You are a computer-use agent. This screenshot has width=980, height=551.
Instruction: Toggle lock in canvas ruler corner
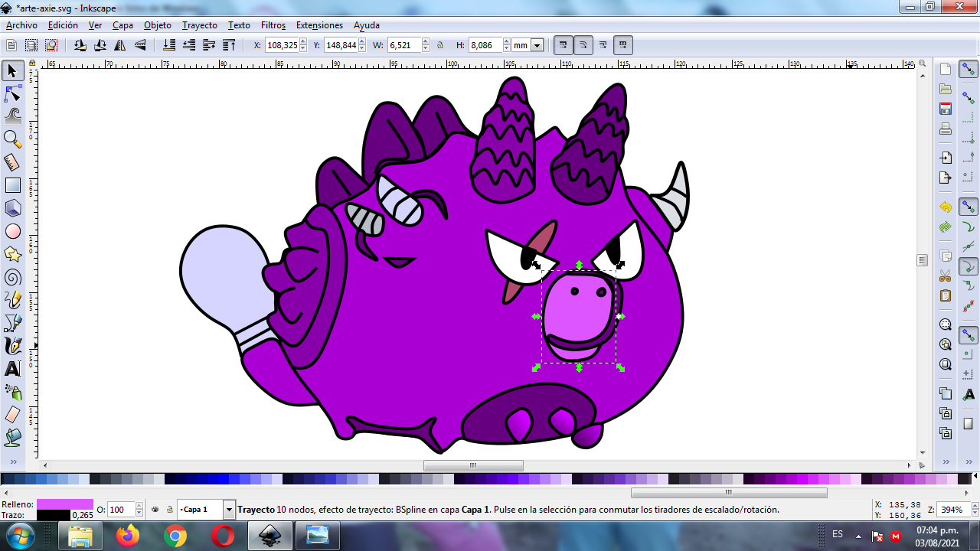point(32,64)
